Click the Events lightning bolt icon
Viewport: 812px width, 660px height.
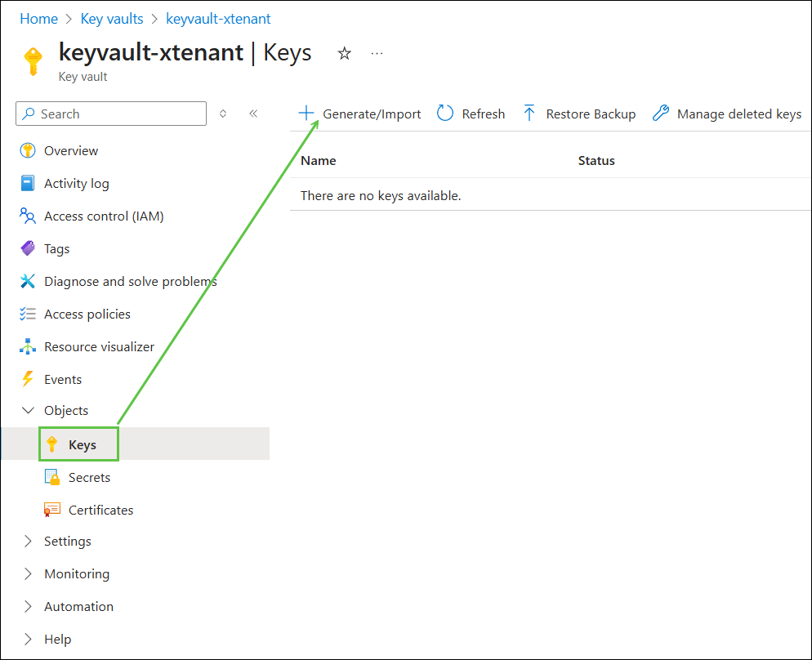coord(28,379)
